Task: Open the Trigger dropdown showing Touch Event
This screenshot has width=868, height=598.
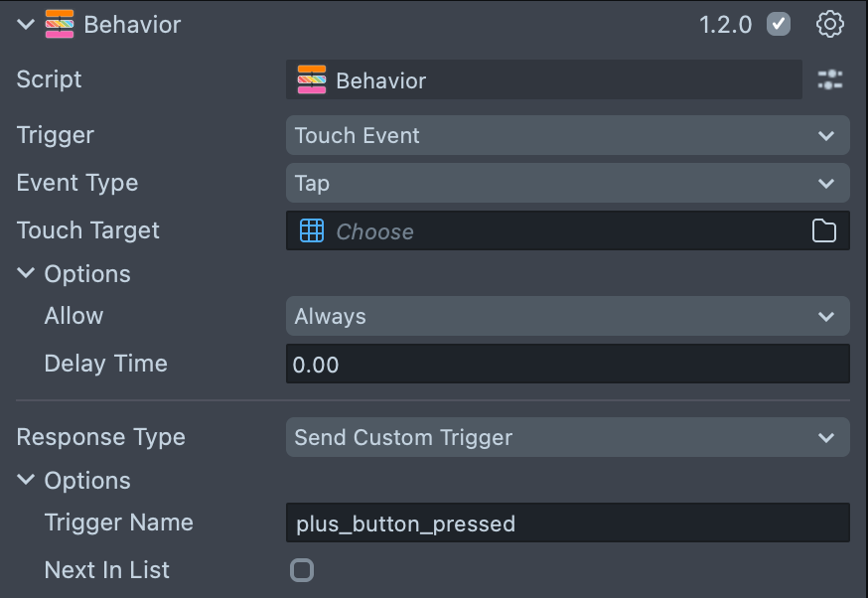Action: click(567, 136)
